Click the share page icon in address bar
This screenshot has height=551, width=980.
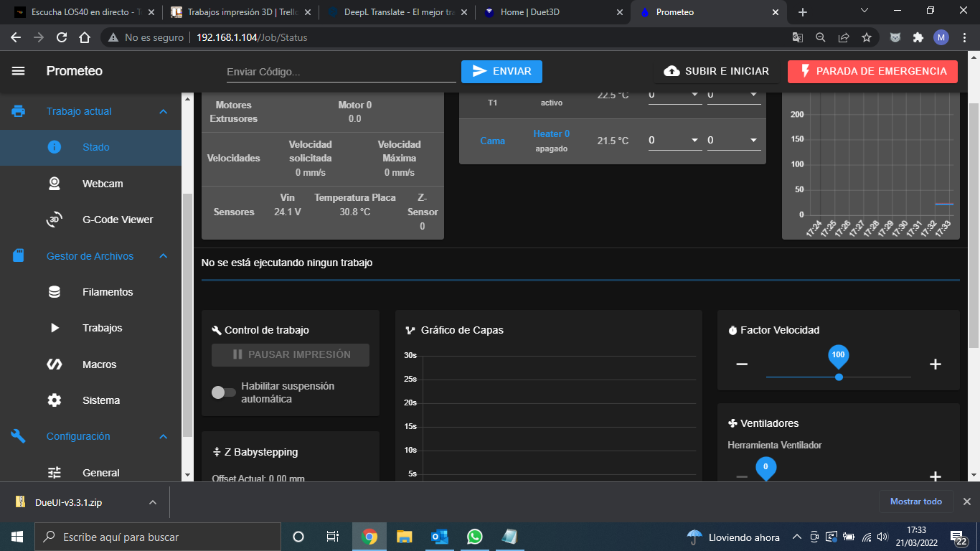pyautogui.click(x=844, y=37)
